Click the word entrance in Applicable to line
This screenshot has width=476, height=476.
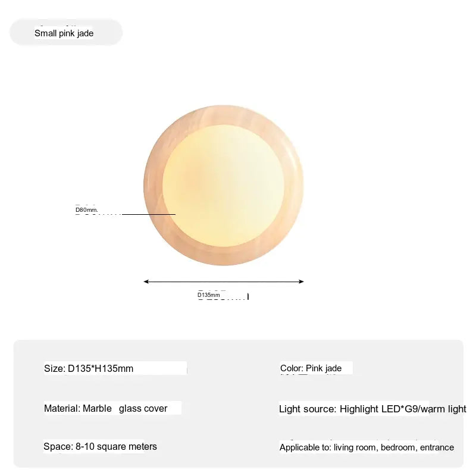coord(437,447)
